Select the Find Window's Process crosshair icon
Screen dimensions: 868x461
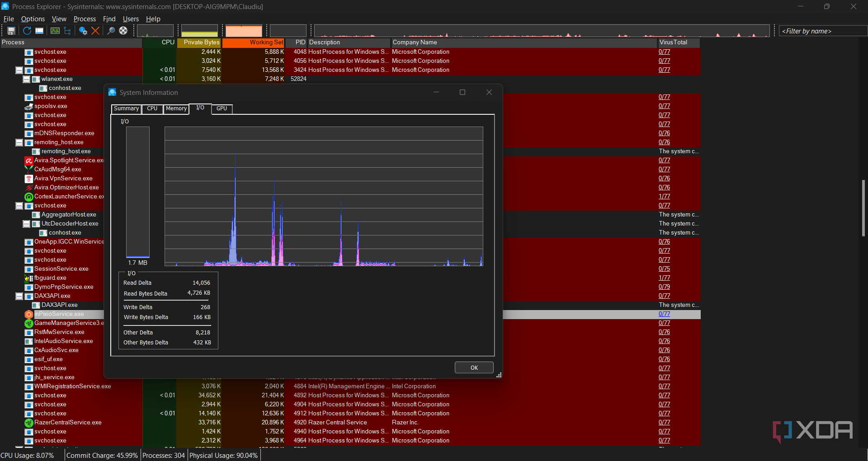click(x=123, y=31)
